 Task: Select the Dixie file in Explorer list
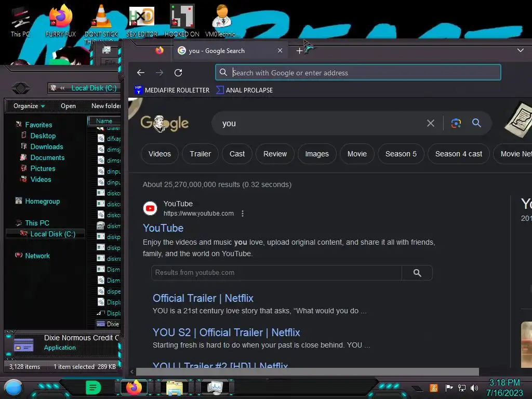pyautogui.click(x=108, y=324)
